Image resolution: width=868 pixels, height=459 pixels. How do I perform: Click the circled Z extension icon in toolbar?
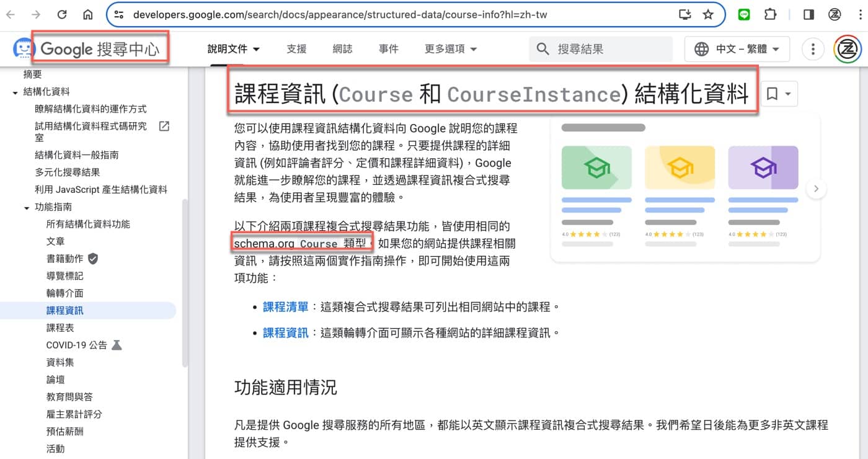[x=835, y=14]
